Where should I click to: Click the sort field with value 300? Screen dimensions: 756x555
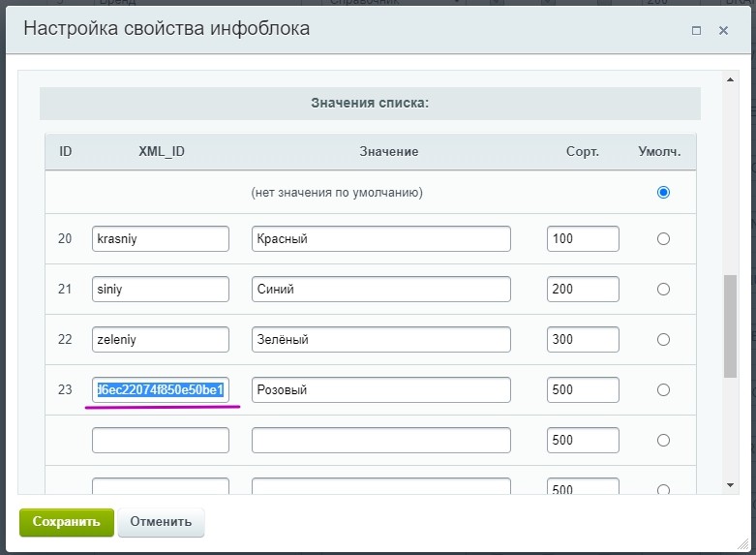click(x=583, y=339)
